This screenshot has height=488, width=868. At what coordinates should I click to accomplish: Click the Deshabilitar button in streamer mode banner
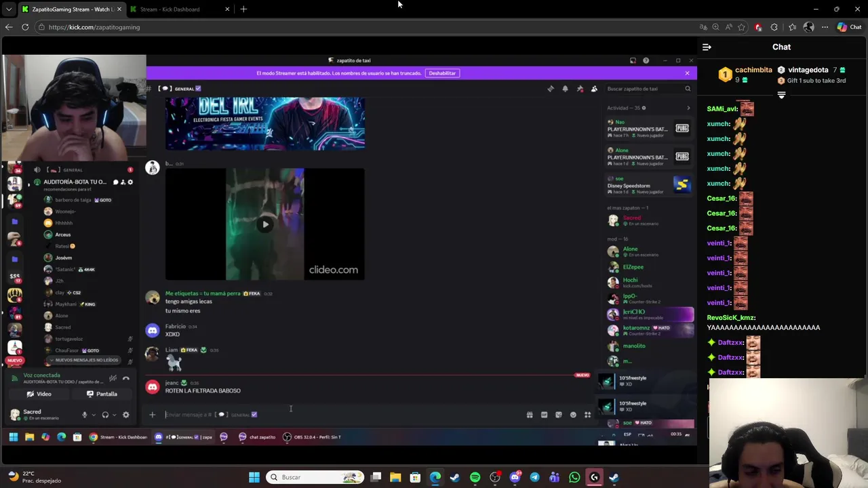click(x=442, y=73)
